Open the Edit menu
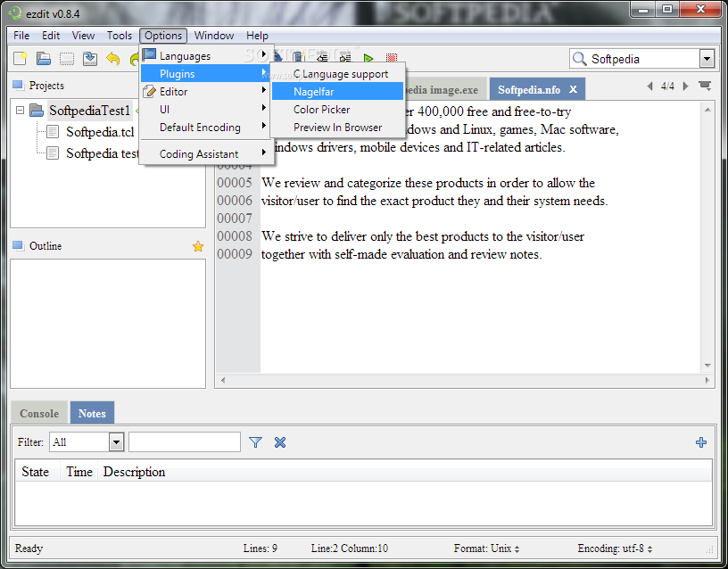728x569 pixels. 51,36
